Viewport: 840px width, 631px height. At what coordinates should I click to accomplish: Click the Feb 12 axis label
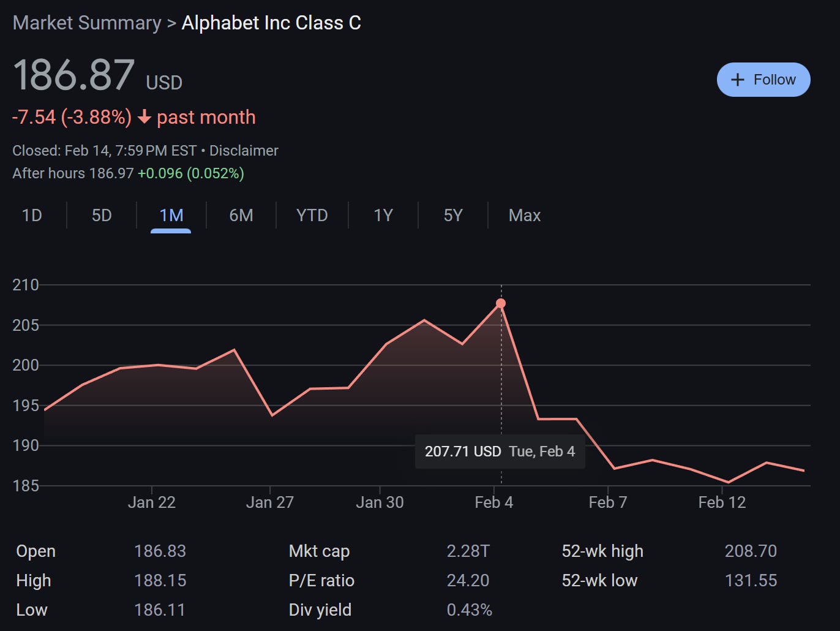coord(722,502)
